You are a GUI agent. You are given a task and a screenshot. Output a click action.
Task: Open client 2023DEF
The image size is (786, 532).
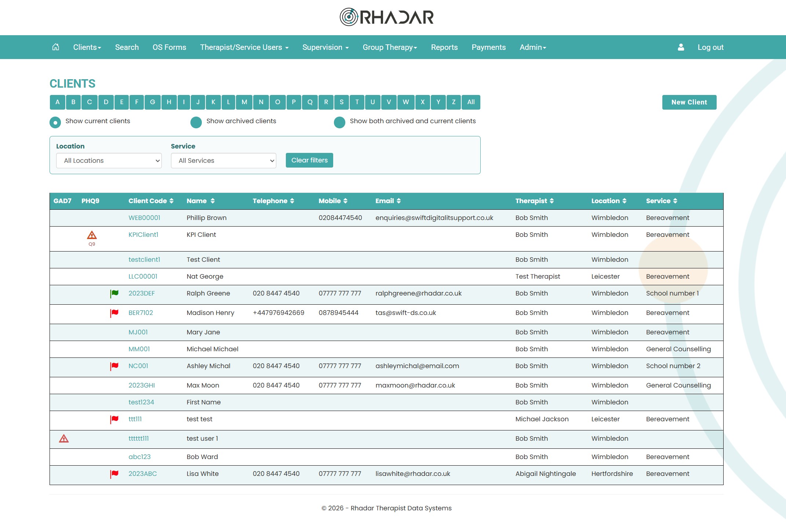click(142, 293)
